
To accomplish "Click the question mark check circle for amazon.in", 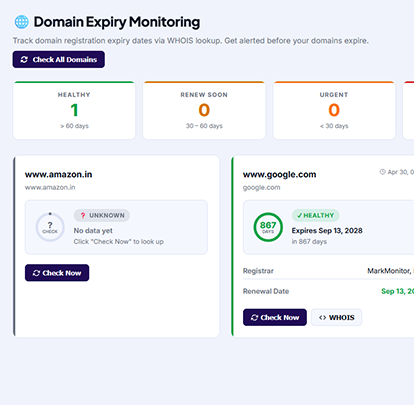I will pyautogui.click(x=50, y=227).
